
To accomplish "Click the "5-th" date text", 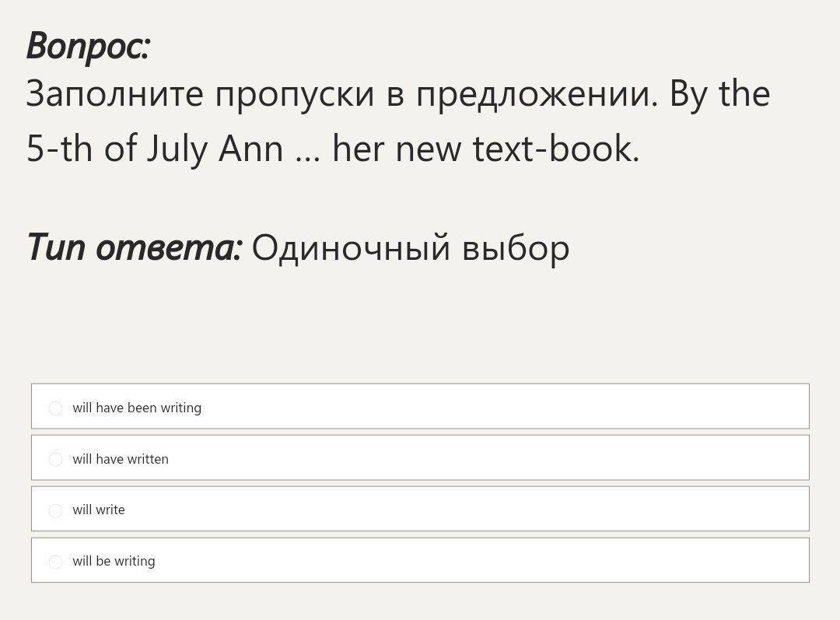I will pos(59,148).
